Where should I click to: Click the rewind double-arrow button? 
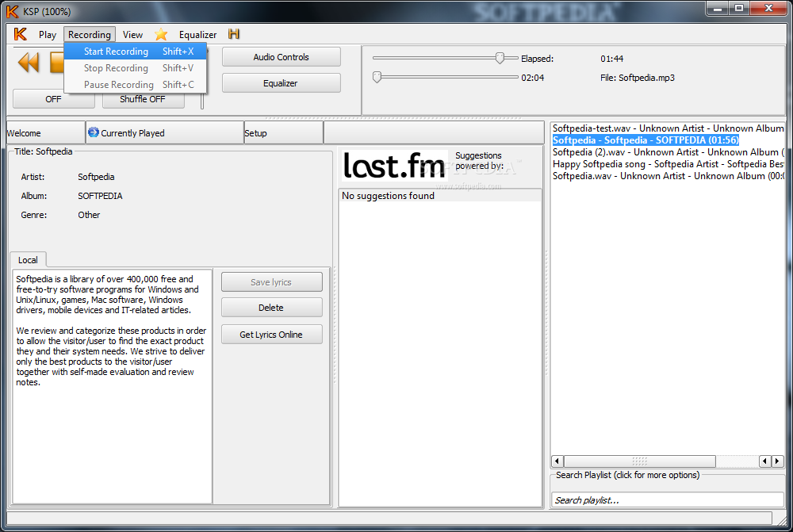[29, 63]
